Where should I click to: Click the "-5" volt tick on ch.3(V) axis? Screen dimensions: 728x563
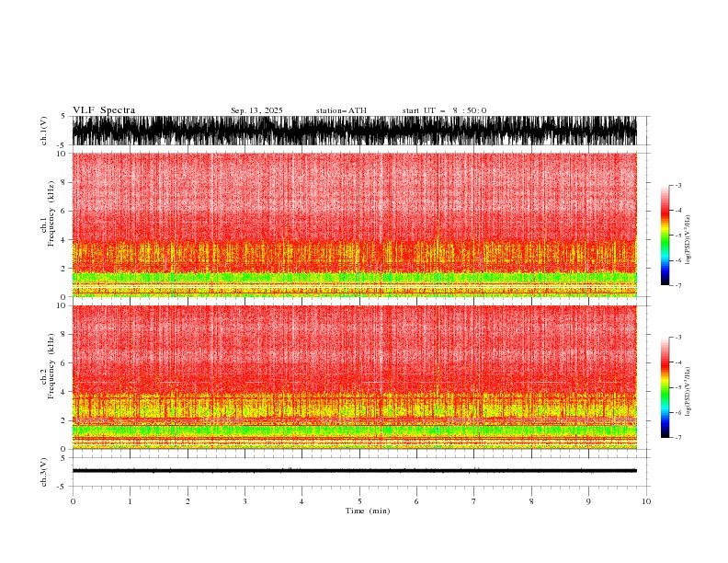point(62,487)
